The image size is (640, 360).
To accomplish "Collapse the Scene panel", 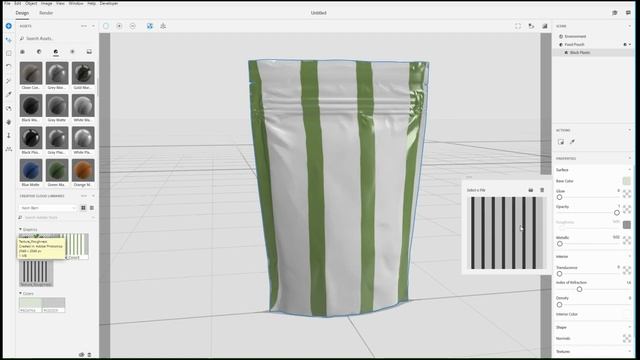I will 630,26.
